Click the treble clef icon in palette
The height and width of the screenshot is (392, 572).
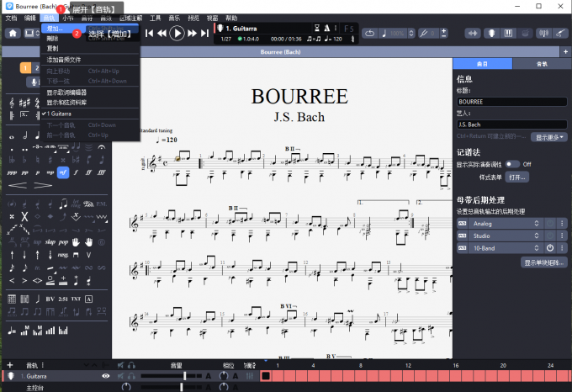[11, 103]
